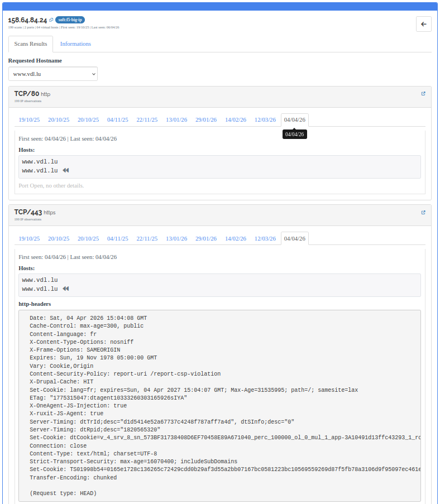The height and width of the screenshot is (504, 440).
Task: Select the Scans Results tab
Action: [x=31, y=44]
